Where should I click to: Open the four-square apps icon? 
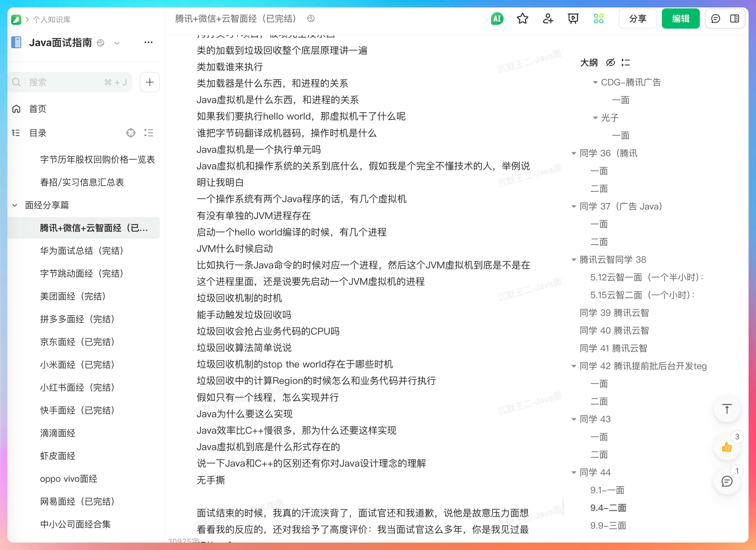click(598, 19)
